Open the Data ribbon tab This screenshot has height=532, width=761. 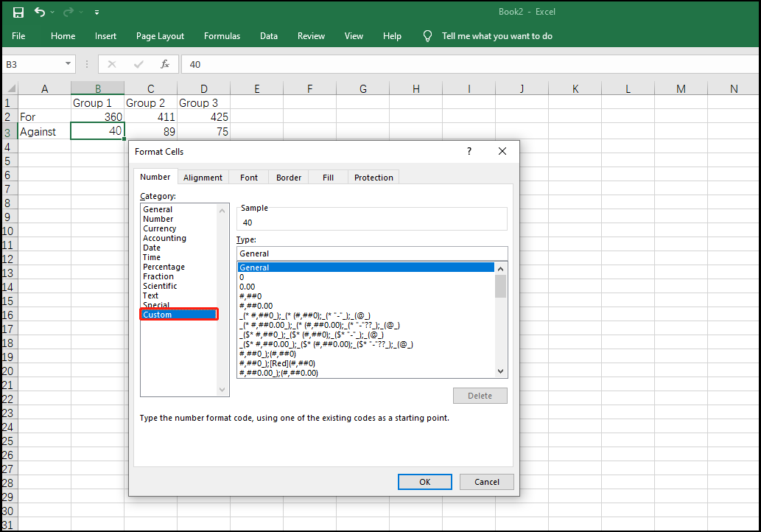coord(268,36)
